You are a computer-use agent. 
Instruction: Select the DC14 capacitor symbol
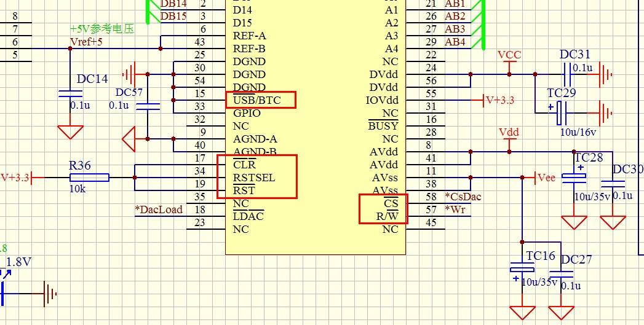click(70, 93)
